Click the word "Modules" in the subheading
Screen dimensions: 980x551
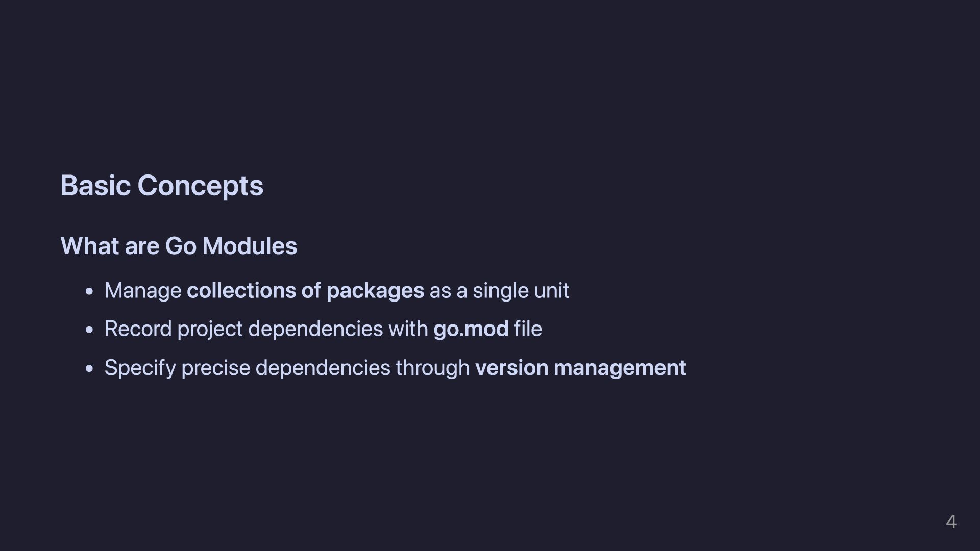click(x=250, y=246)
